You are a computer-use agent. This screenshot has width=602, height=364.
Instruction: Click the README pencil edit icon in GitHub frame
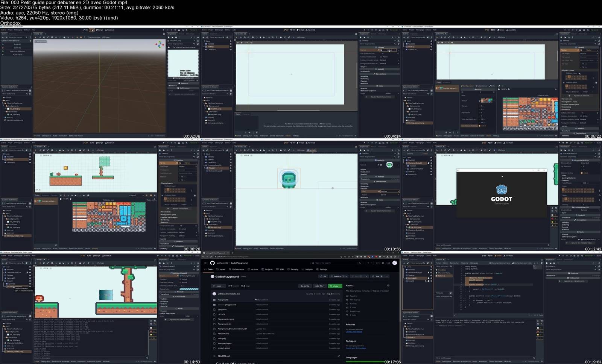point(339,356)
